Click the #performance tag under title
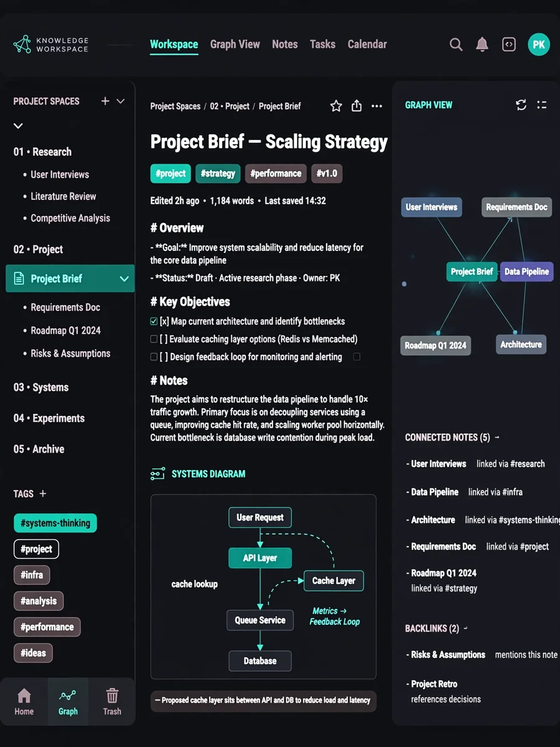Viewport: 560px width, 747px height. pos(276,174)
